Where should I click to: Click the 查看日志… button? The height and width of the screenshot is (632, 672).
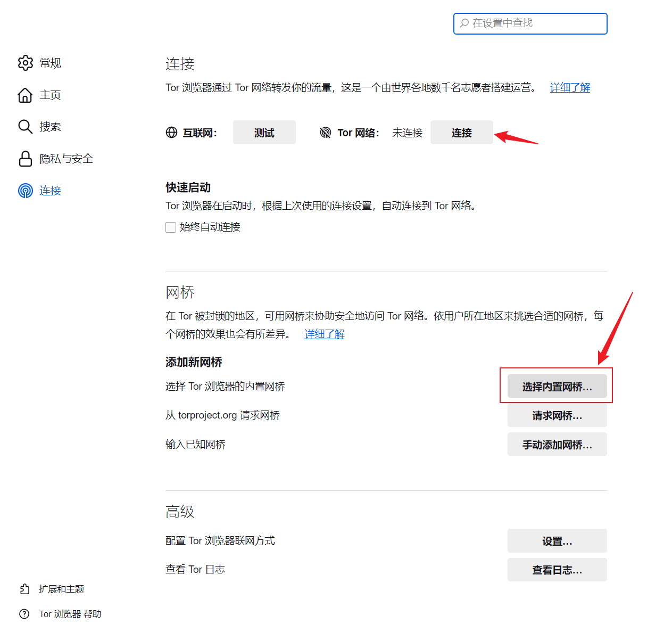tap(557, 570)
